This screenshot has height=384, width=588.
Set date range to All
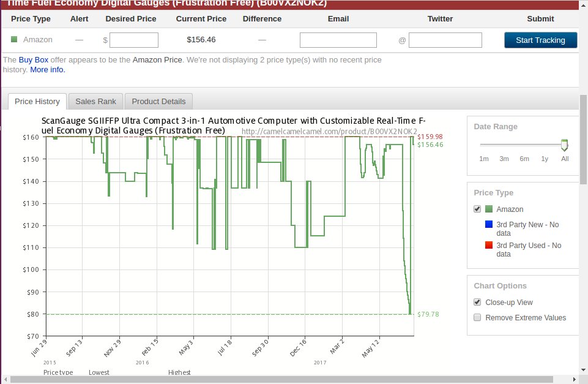(x=565, y=159)
